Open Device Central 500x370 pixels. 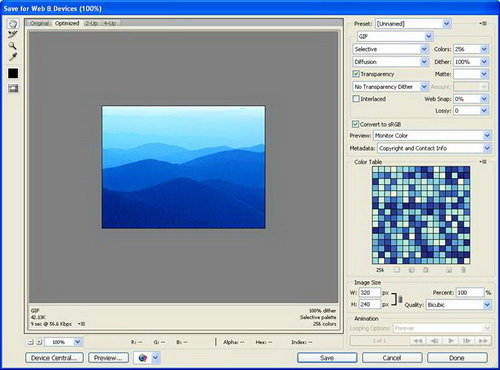(x=54, y=358)
